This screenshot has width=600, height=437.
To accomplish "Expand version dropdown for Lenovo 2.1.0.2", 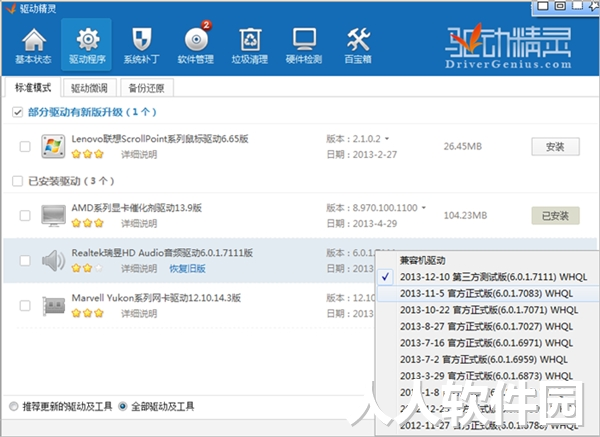I will click(387, 139).
